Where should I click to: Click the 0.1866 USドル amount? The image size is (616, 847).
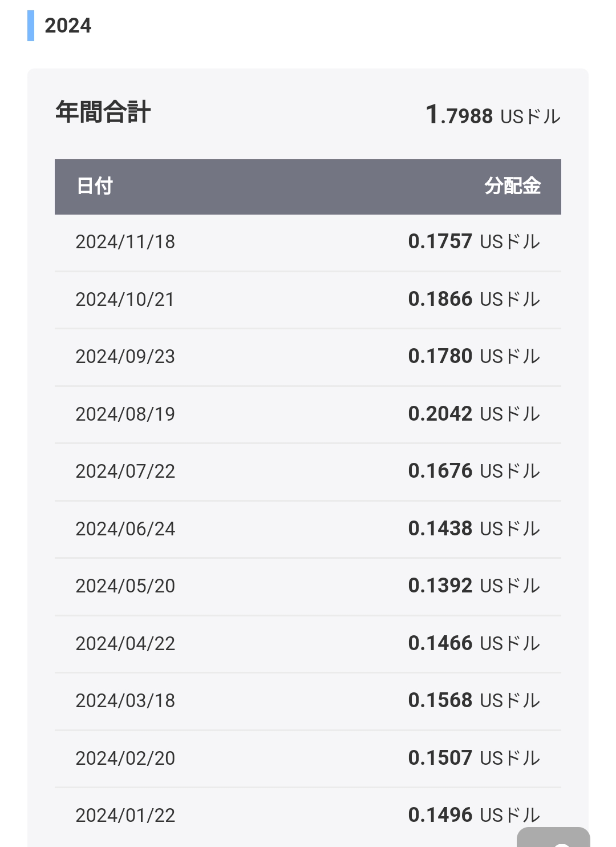[x=474, y=299]
